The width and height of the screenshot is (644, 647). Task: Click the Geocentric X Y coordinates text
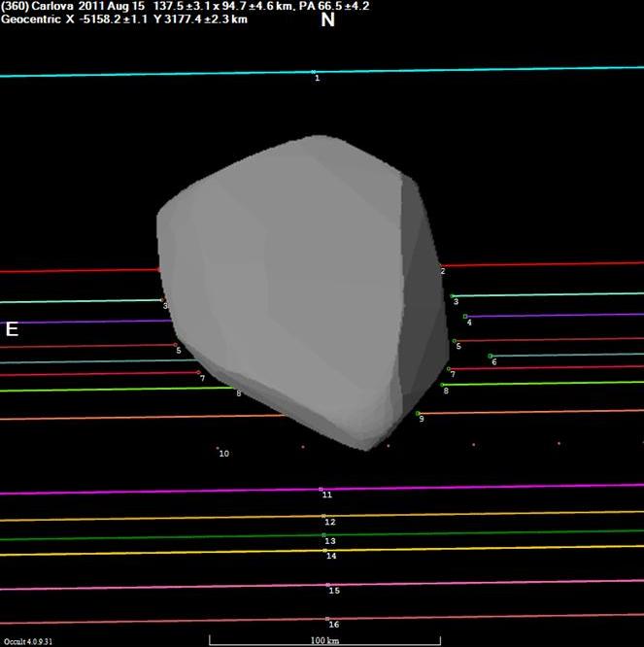coord(124,18)
